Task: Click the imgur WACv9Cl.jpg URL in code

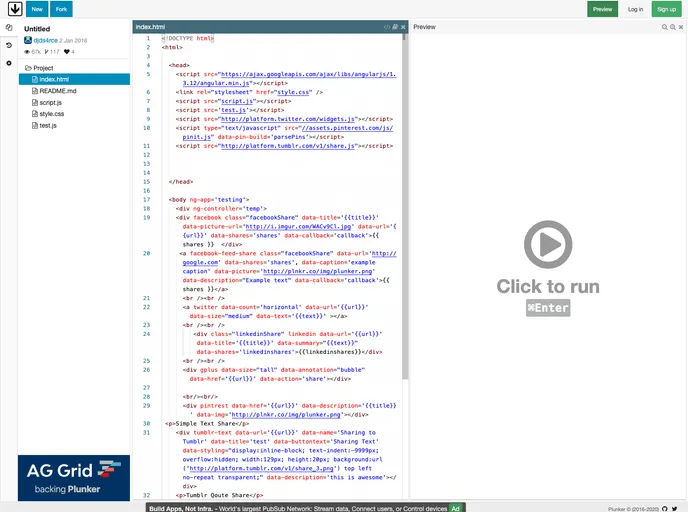Action: (x=298, y=227)
